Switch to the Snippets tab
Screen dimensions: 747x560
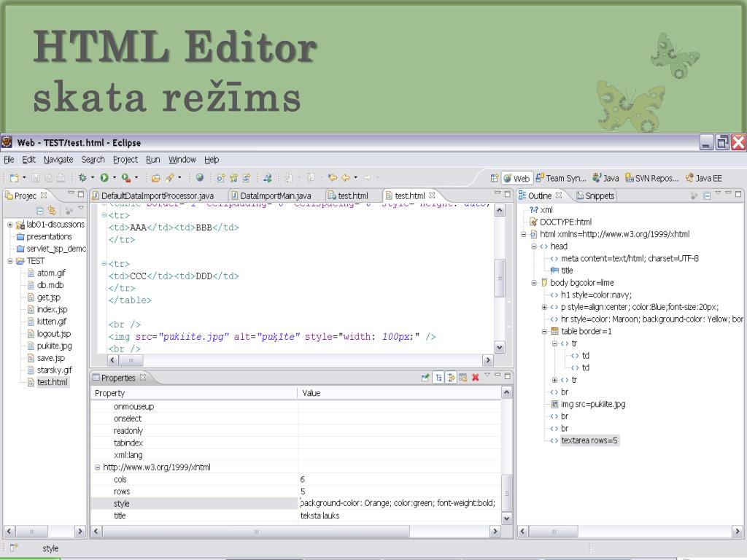[x=595, y=195]
